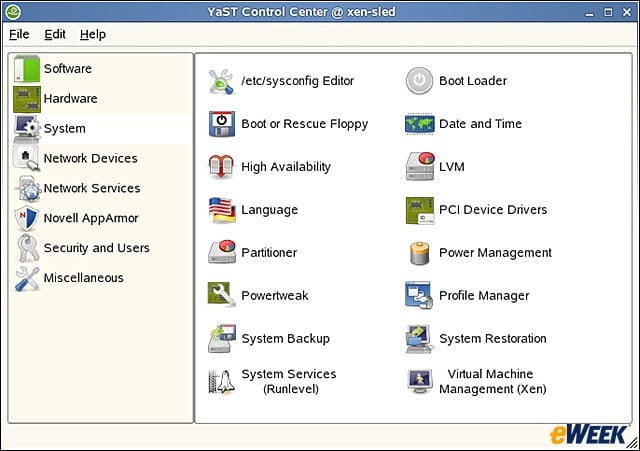640x451 pixels.
Task: Select the Miscellaneous tools icon
Action: click(x=27, y=279)
